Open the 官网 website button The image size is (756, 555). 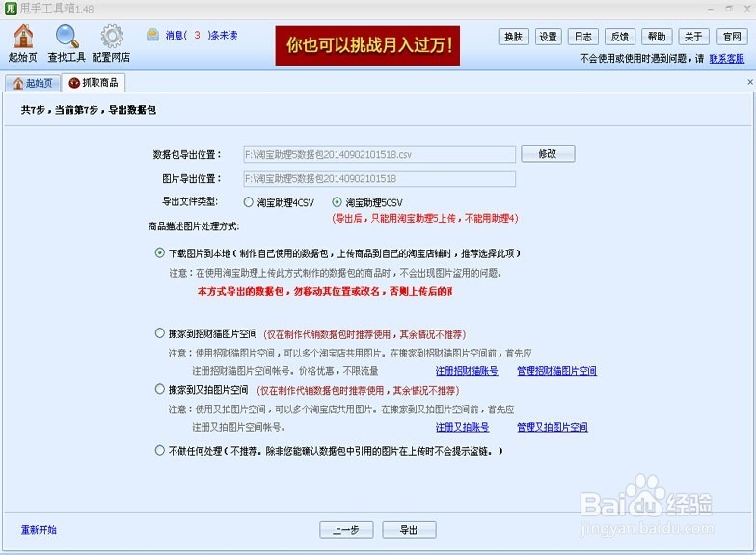pyautogui.click(x=732, y=37)
